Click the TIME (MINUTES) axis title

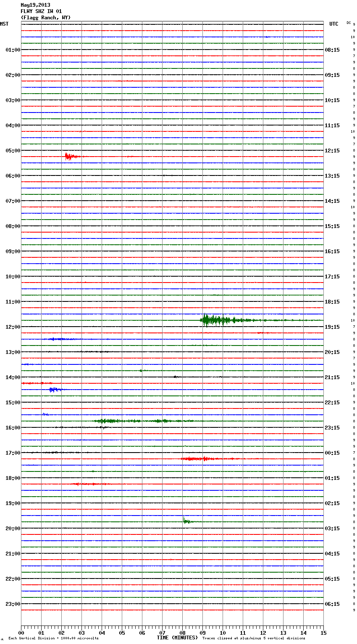click(177, 638)
